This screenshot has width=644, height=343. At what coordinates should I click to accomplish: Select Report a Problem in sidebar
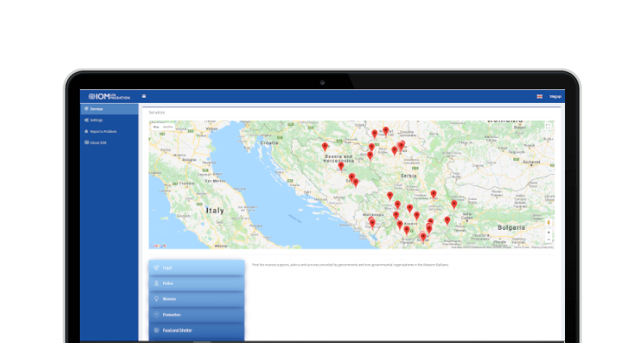click(109, 131)
